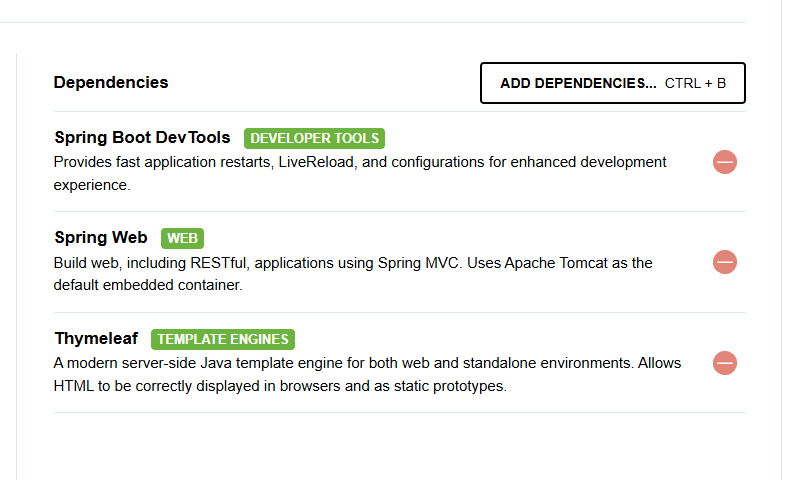The width and height of the screenshot is (810, 480).
Task: Select the Spring Boot DevTools title
Action: coord(143,137)
